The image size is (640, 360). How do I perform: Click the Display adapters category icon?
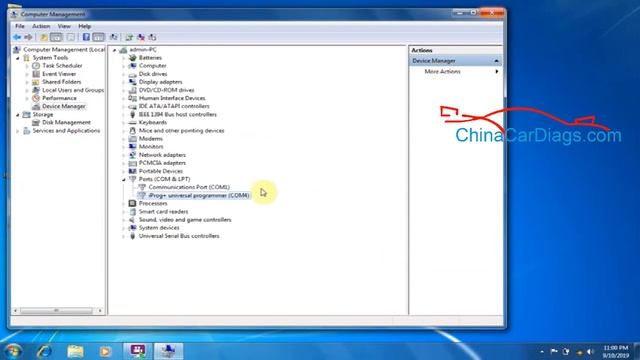(132, 82)
